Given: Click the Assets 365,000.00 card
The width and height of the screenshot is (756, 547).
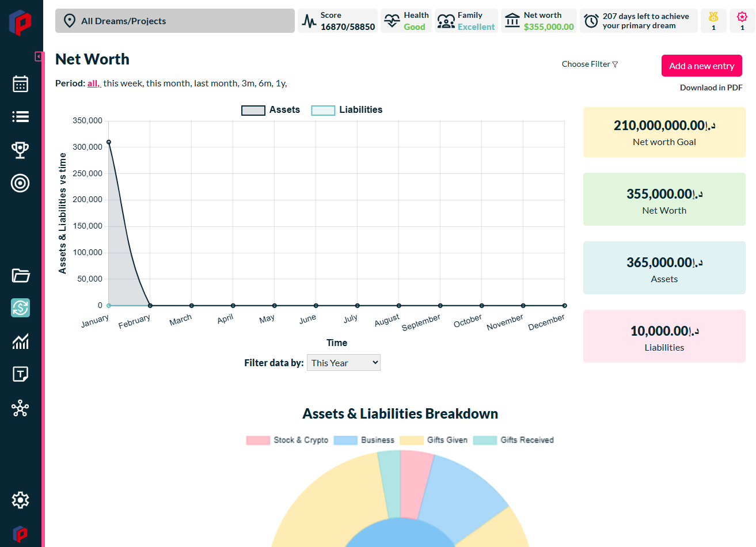Looking at the screenshot, I should pos(664,268).
